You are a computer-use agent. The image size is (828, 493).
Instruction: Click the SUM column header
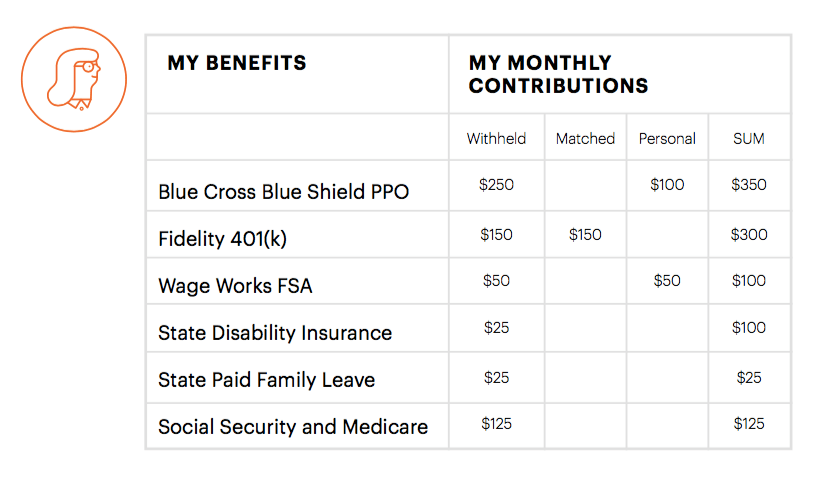(749, 139)
